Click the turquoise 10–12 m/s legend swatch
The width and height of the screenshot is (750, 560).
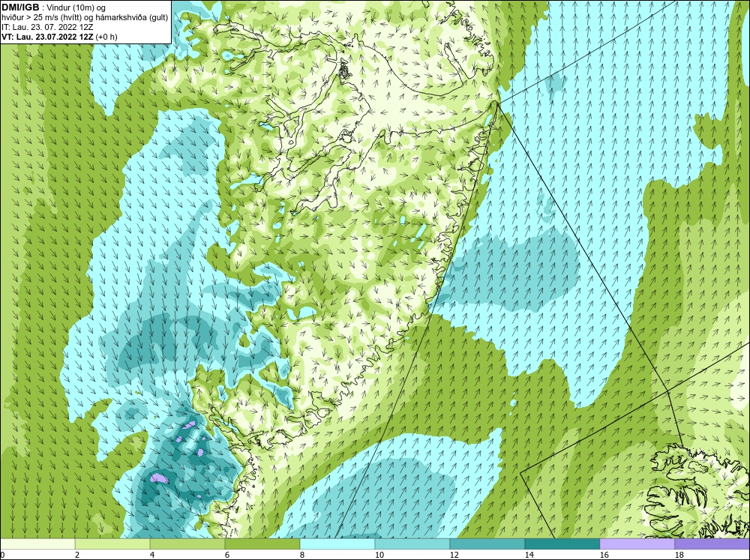click(x=412, y=544)
